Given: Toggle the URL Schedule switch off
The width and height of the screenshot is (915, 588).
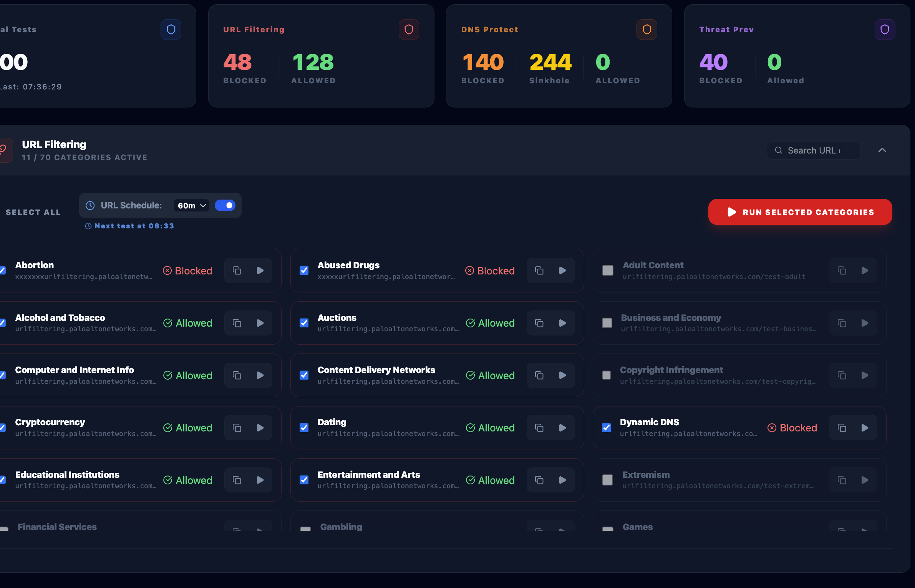Looking at the screenshot, I should pos(225,205).
